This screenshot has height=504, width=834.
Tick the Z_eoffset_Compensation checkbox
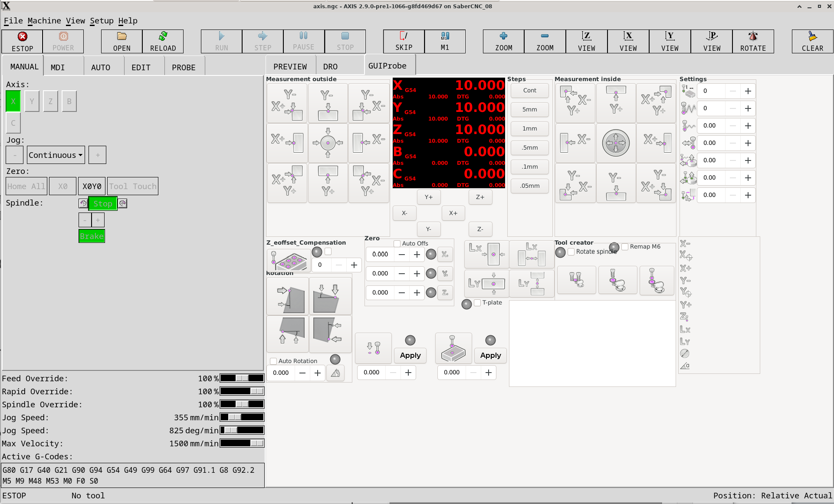(x=328, y=252)
